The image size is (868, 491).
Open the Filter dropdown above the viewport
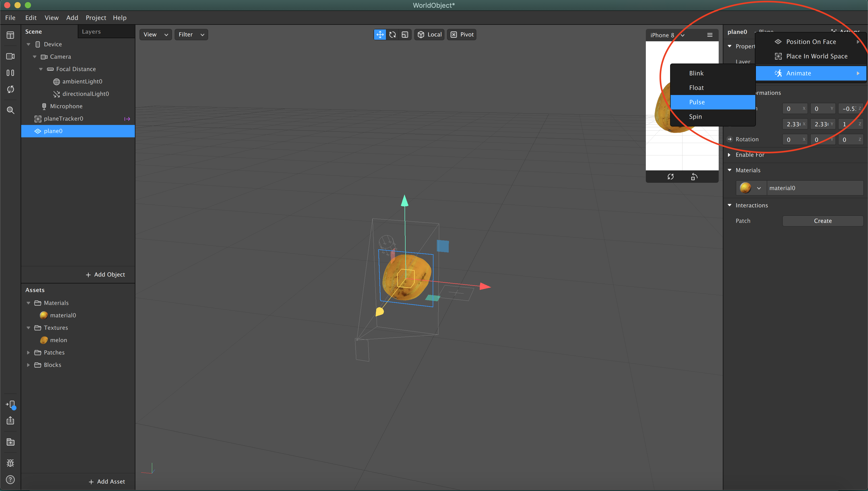pyautogui.click(x=191, y=34)
